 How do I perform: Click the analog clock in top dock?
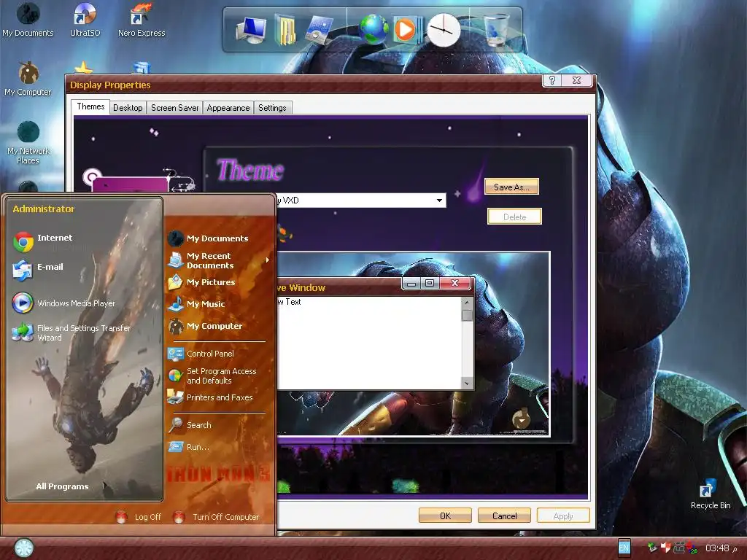point(443,30)
